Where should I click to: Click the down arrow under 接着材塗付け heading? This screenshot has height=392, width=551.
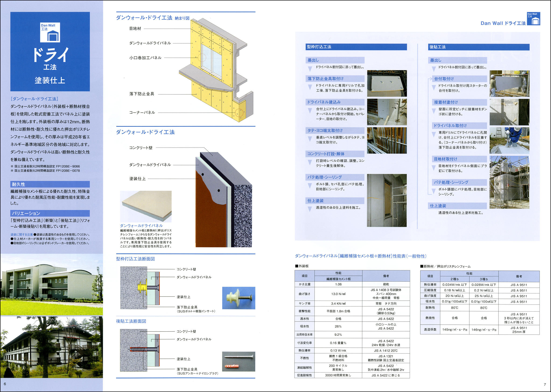pos(434,111)
